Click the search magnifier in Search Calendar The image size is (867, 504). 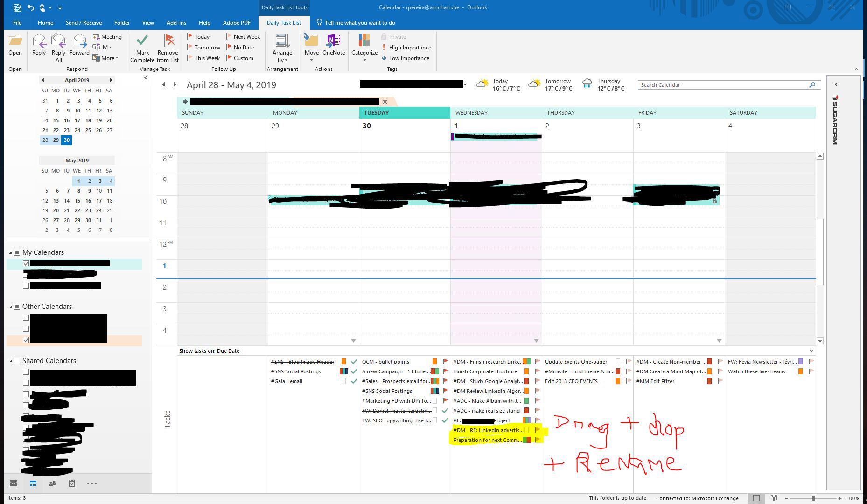(x=812, y=85)
